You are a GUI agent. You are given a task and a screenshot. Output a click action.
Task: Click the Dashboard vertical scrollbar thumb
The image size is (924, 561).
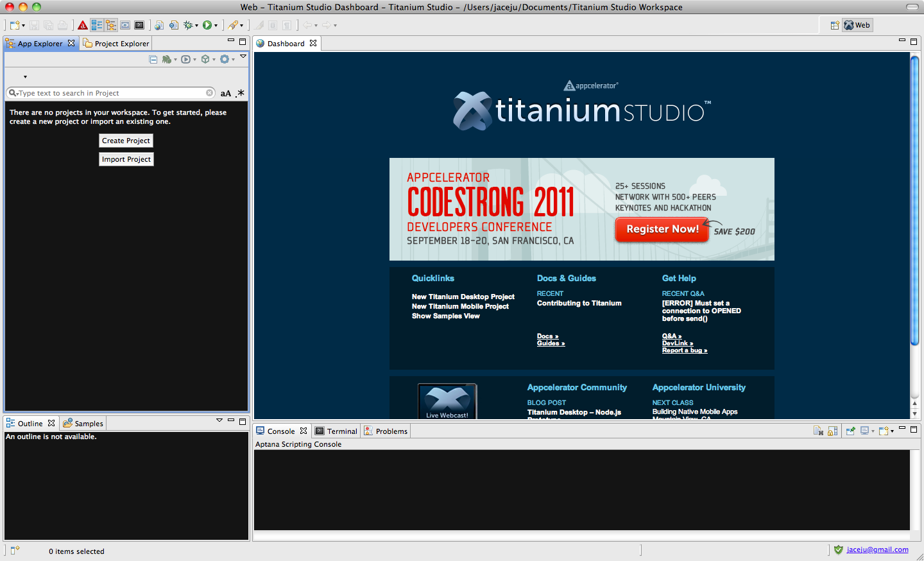[915, 200]
